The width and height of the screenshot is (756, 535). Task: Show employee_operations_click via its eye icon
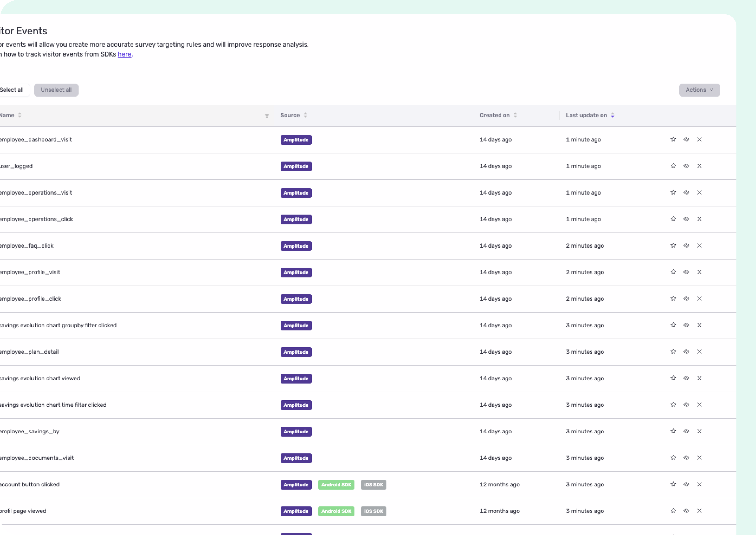tap(686, 219)
